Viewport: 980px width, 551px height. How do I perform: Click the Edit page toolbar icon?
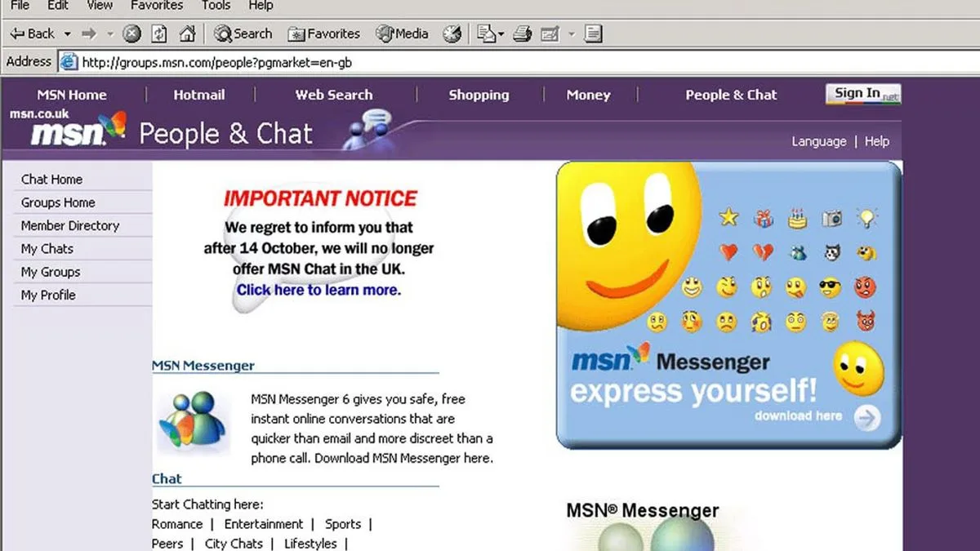(550, 33)
